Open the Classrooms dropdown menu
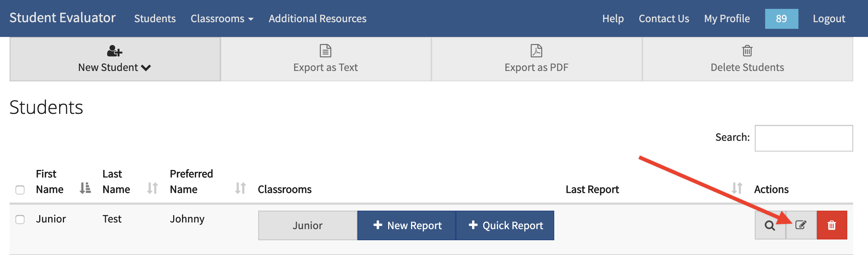 (x=222, y=18)
